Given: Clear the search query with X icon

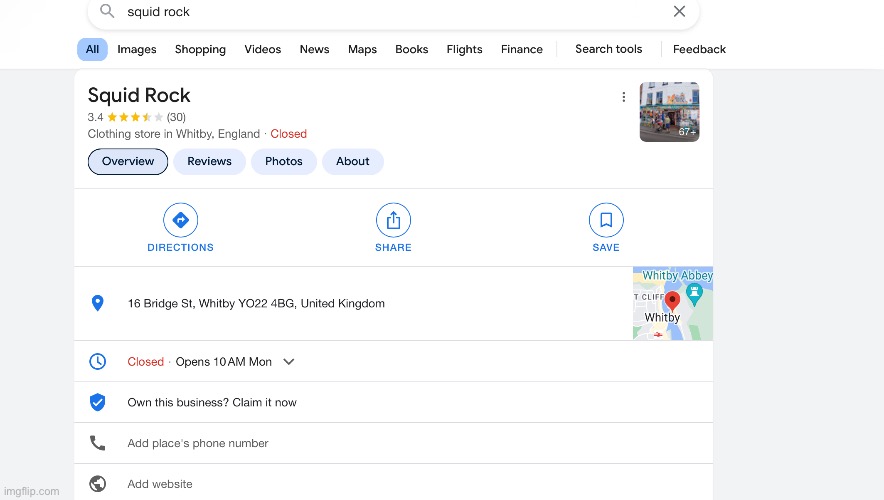Looking at the screenshot, I should click(x=679, y=12).
